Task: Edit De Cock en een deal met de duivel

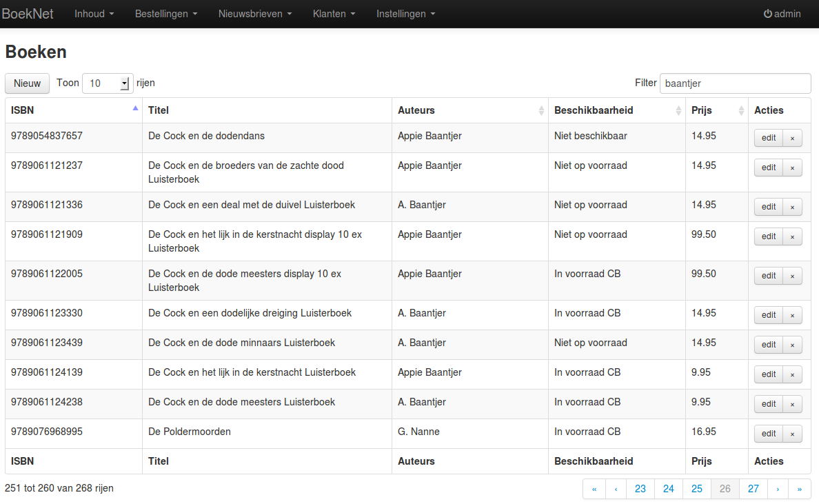Action: tap(769, 207)
